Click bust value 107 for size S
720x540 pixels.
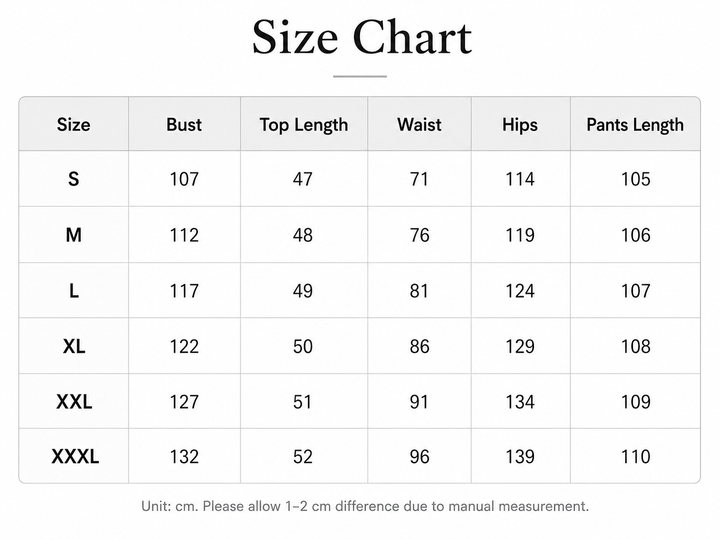pos(184,179)
